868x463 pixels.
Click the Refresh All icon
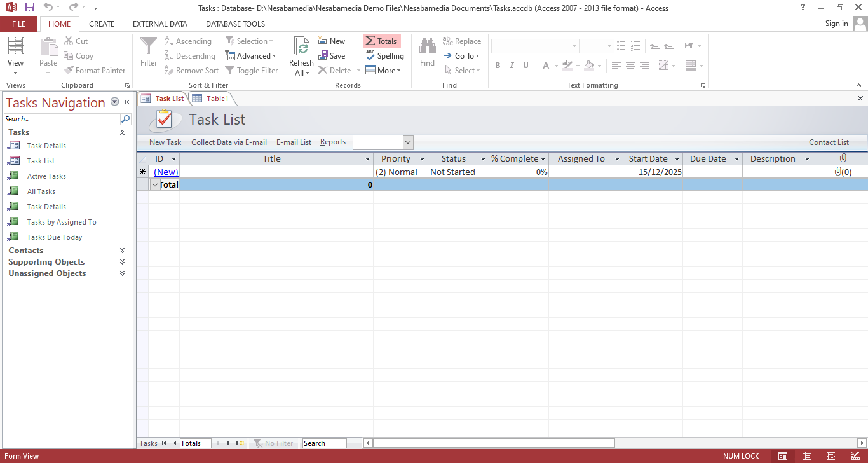tap(302, 48)
